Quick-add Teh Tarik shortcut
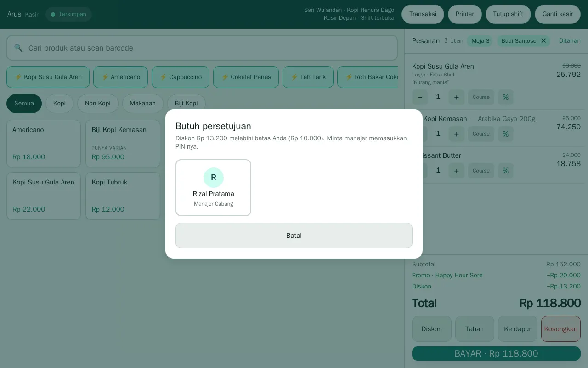 [x=308, y=77]
